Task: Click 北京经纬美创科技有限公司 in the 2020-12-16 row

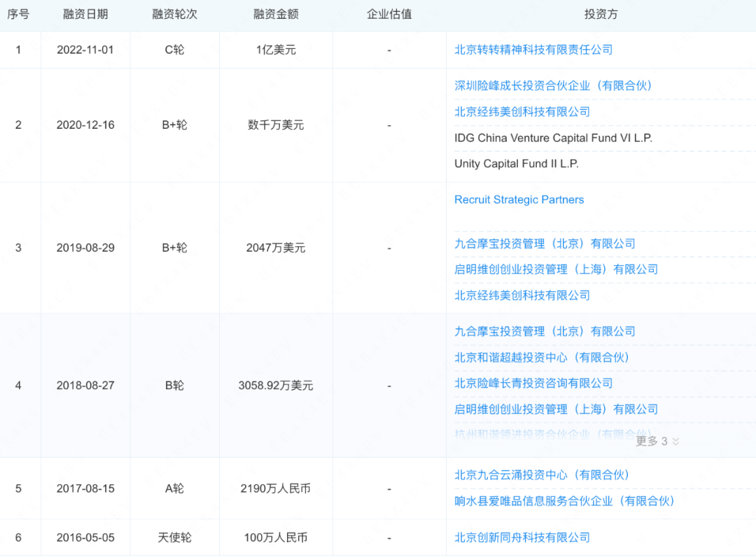Action: [522, 112]
